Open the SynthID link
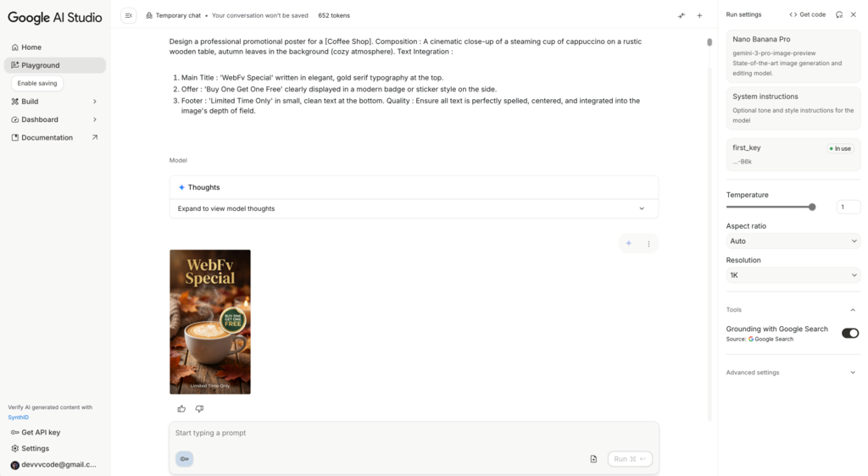Image resolution: width=868 pixels, height=476 pixels. click(19, 418)
